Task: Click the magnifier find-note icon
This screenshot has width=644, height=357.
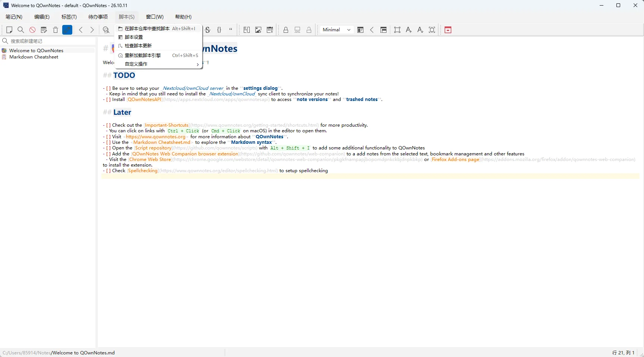Action: tap(21, 30)
